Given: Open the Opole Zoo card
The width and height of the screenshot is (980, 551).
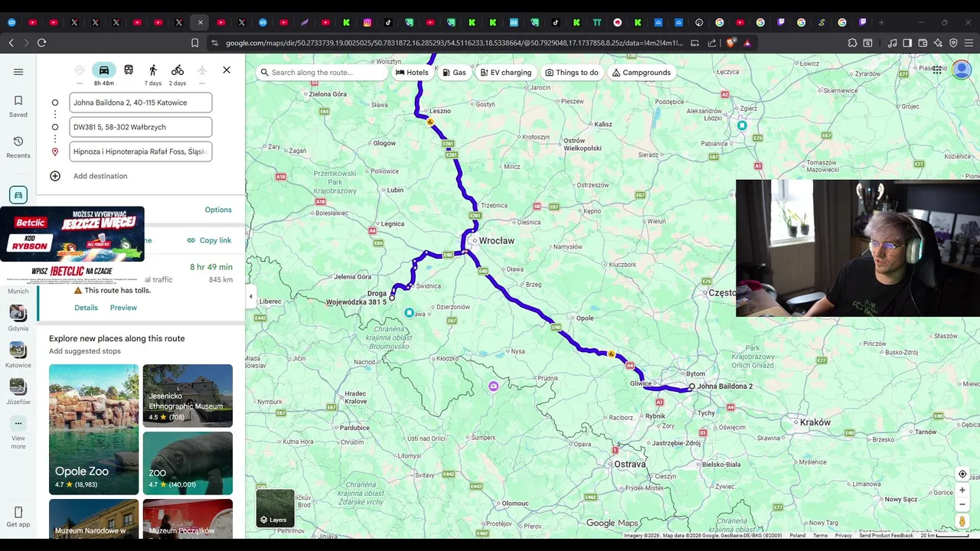Looking at the screenshot, I should point(93,429).
